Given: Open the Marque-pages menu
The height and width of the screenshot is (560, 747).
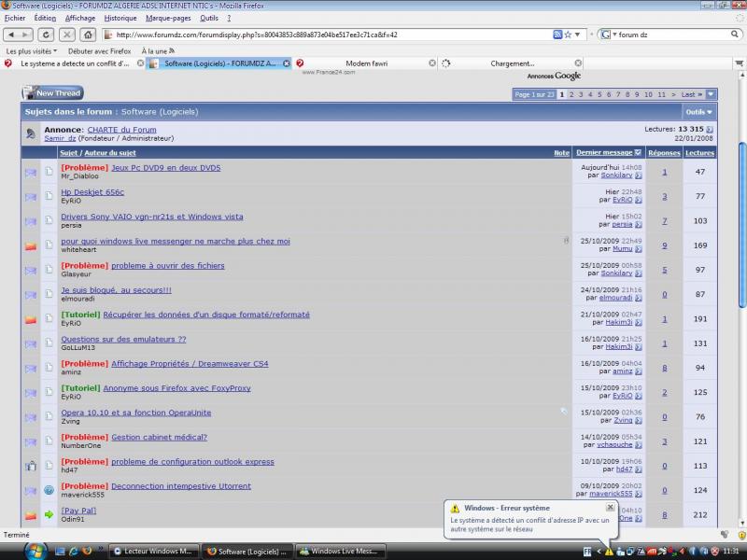Looking at the screenshot, I should tap(168, 18).
